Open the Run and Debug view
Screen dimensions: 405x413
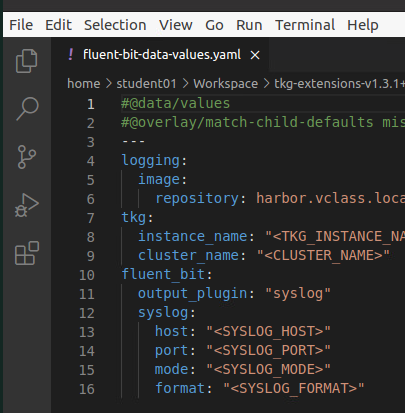click(x=27, y=205)
